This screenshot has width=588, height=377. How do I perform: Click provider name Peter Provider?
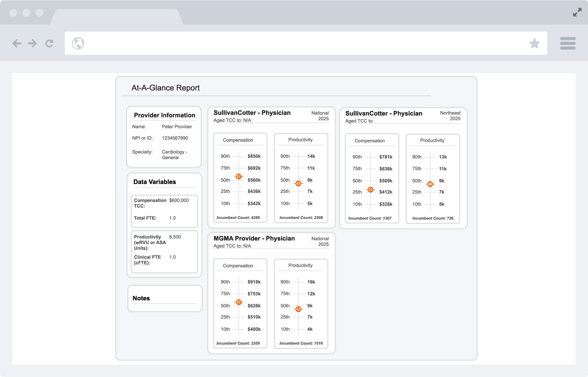(x=177, y=126)
